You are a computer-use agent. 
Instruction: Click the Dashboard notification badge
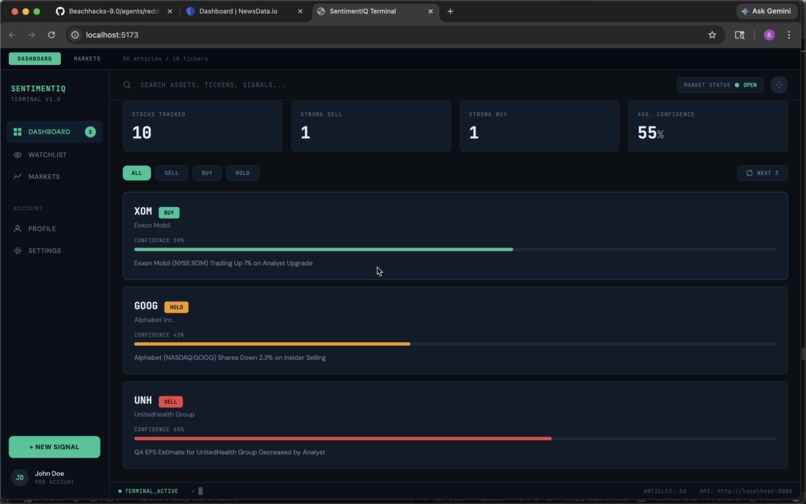(x=90, y=132)
